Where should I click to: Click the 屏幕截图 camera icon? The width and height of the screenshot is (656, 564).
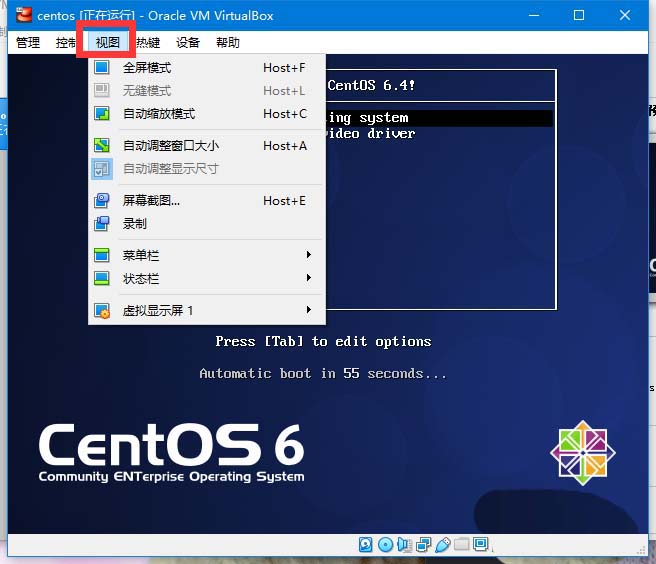tap(102, 200)
